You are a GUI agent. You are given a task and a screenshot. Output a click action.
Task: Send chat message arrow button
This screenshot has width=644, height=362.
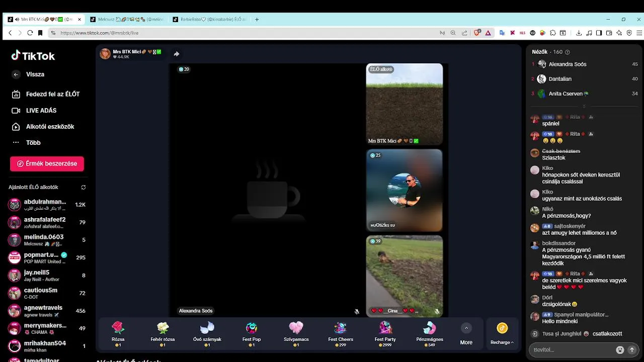632,349
